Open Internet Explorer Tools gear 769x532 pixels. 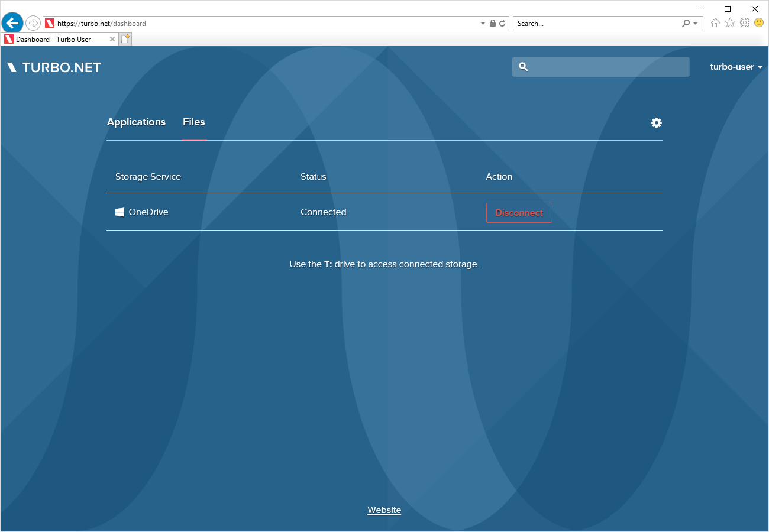click(744, 22)
